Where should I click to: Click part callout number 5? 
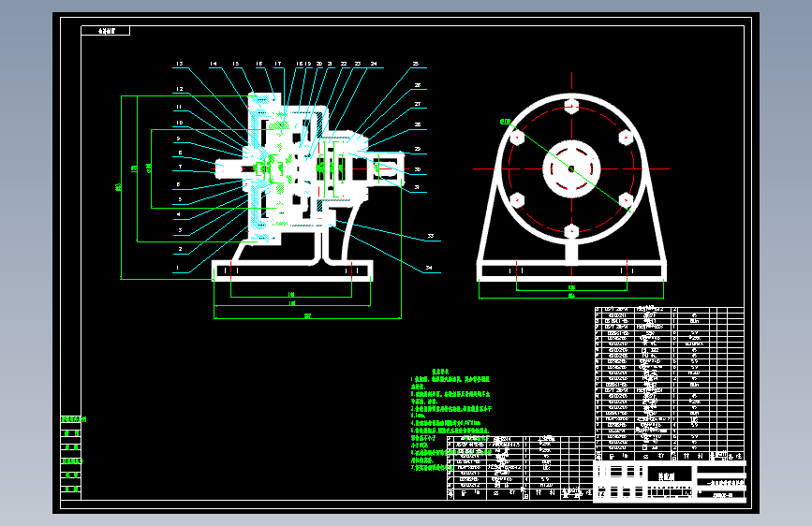[x=180, y=199]
